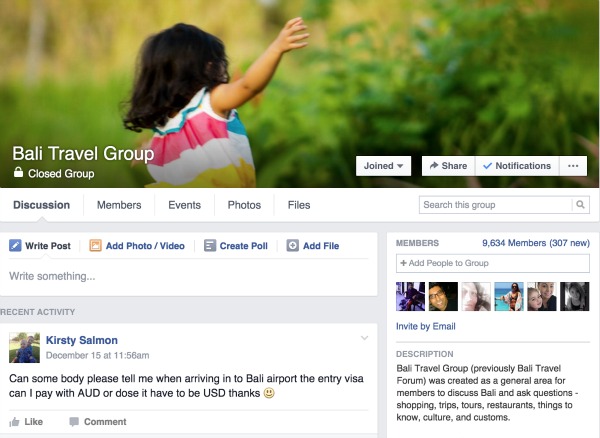Click the Add File plus icon
The height and width of the screenshot is (438, 600).
(293, 245)
